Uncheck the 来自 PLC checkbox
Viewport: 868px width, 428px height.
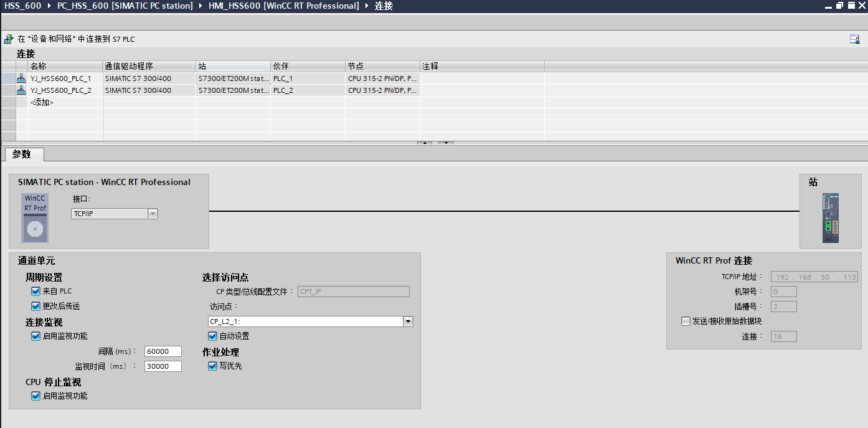[36, 291]
